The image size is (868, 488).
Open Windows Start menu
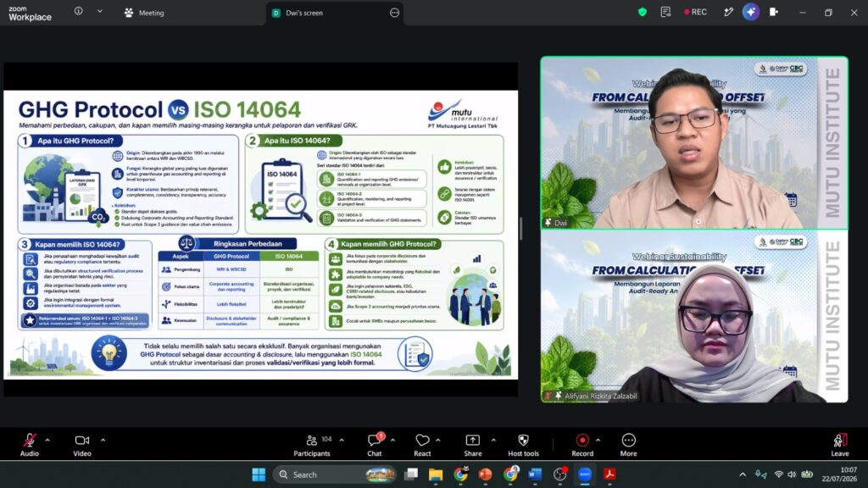(259, 474)
